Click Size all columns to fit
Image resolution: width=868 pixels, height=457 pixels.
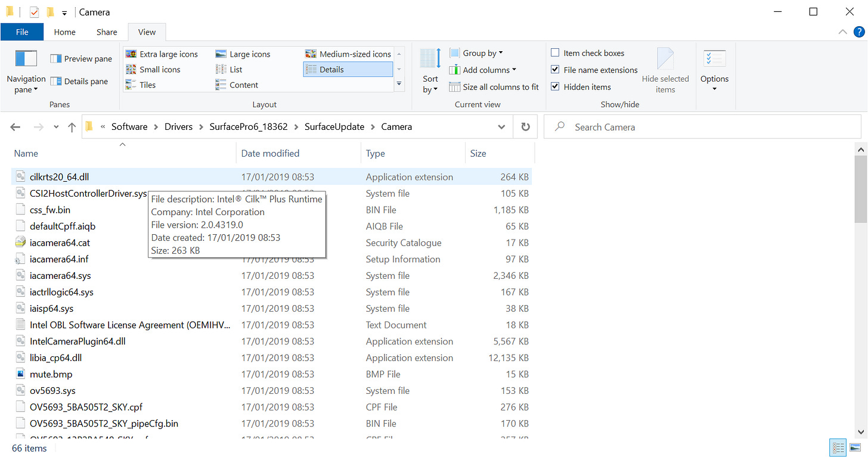[x=494, y=87]
